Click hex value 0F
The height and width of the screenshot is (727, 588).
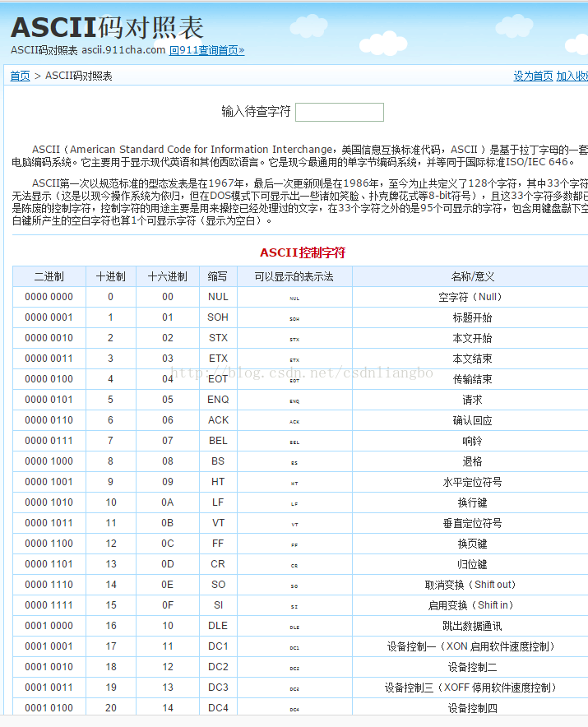[x=168, y=605]
